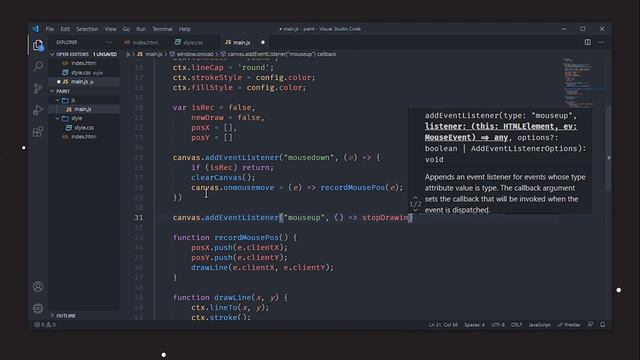This screenshot has height=360, width=640.
Task: Change indentation via Spaces: 4
Action: click(474, 325)
